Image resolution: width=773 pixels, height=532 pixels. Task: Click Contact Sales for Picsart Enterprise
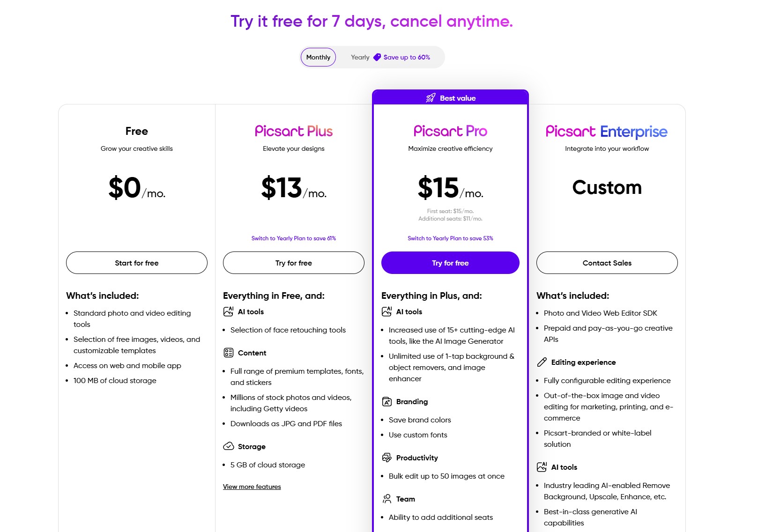(607, 263)
